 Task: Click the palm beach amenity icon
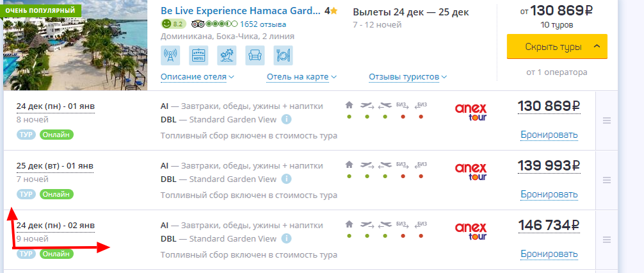coord(227,55)
